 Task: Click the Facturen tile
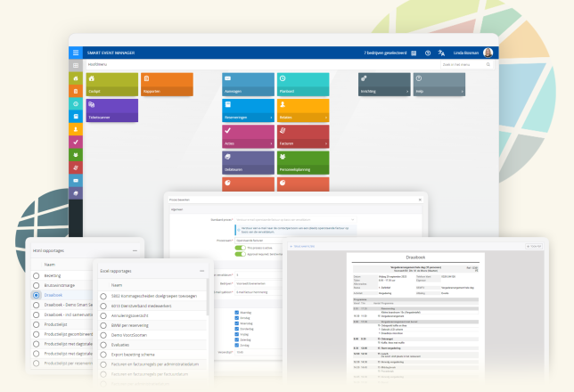click(x=303, y=136)
